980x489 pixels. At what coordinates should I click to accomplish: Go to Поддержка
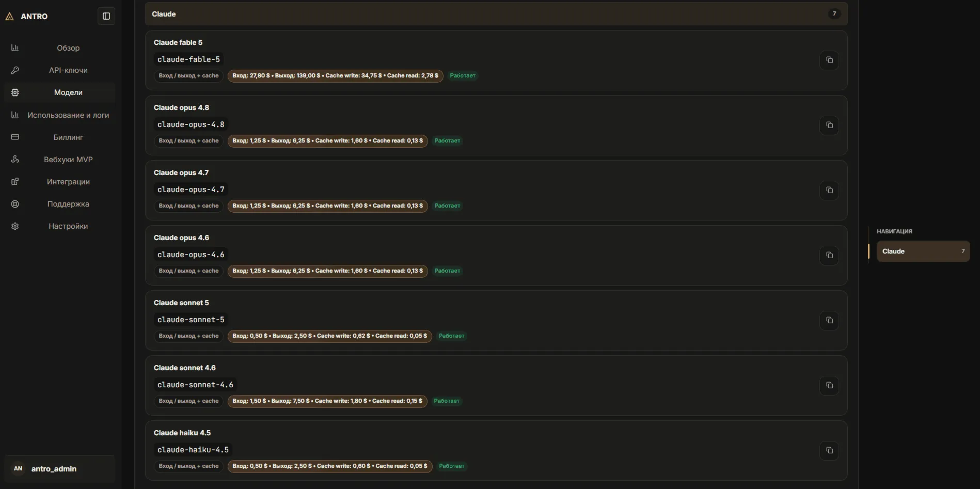59,204
